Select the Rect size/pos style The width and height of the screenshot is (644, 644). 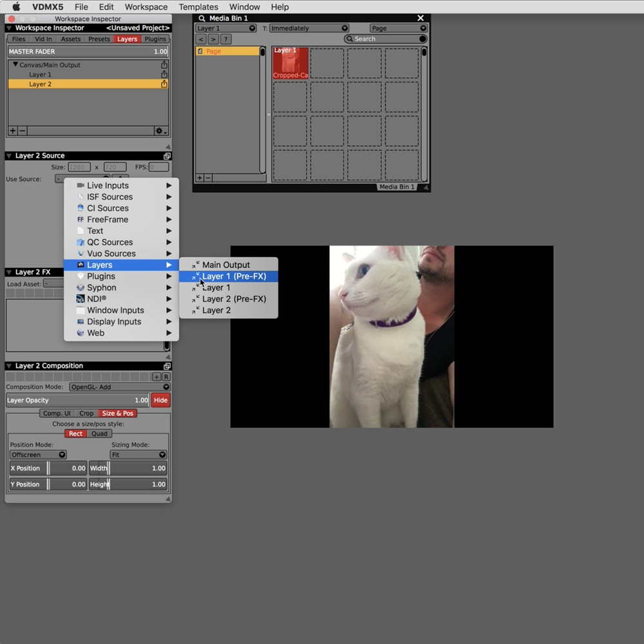click(75, 433)
